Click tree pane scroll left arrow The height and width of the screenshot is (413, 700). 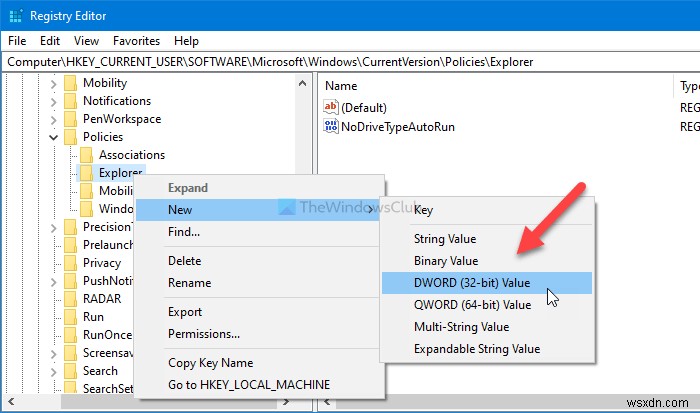point(11,402)
